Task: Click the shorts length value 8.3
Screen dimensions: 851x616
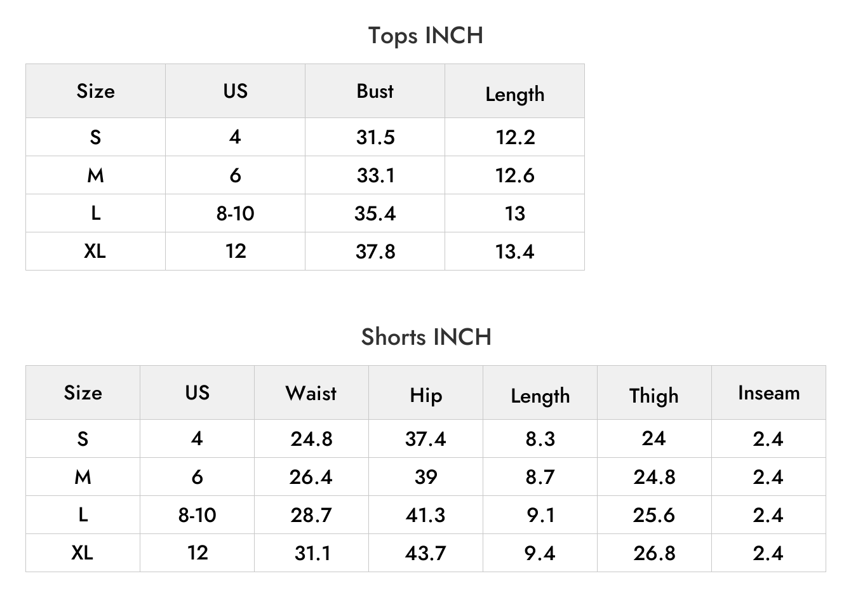Action: tap(540, 439)
